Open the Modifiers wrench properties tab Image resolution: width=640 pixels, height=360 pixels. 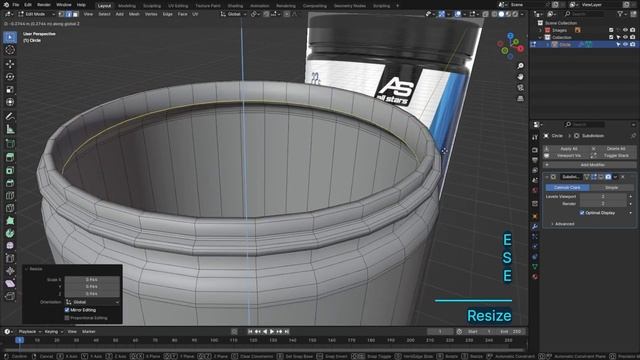(x=535, y=227)
